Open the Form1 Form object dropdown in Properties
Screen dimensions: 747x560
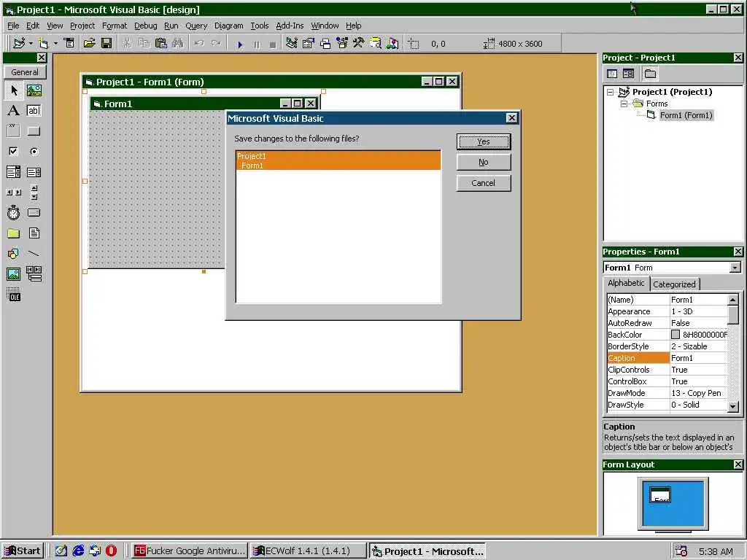pyautogui.click(x=735, y=268)
